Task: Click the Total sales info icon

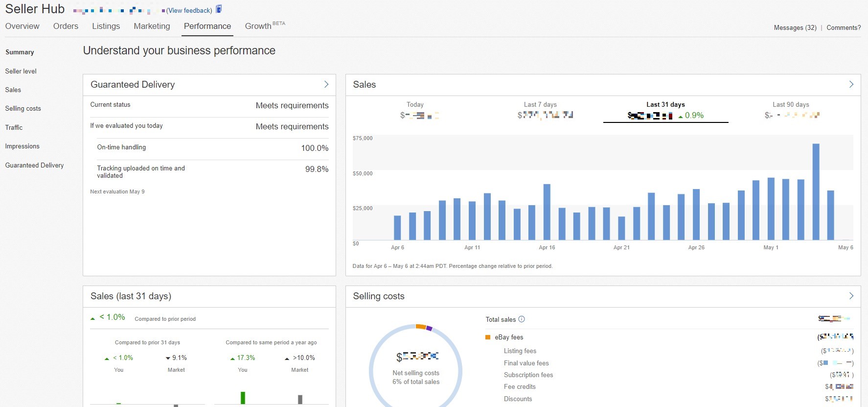Action: click(x=522, y=319)
